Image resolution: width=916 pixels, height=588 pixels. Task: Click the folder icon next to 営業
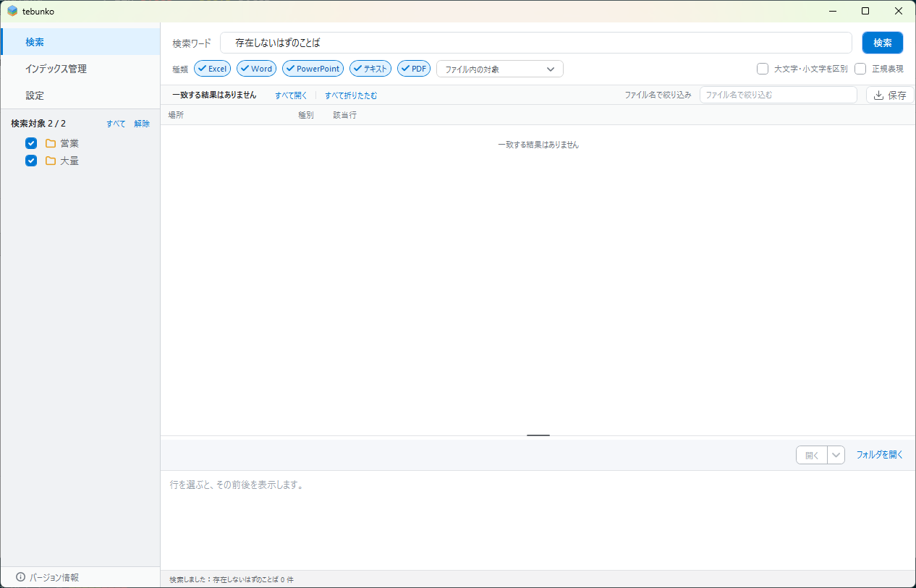click(x=51, y=143)
